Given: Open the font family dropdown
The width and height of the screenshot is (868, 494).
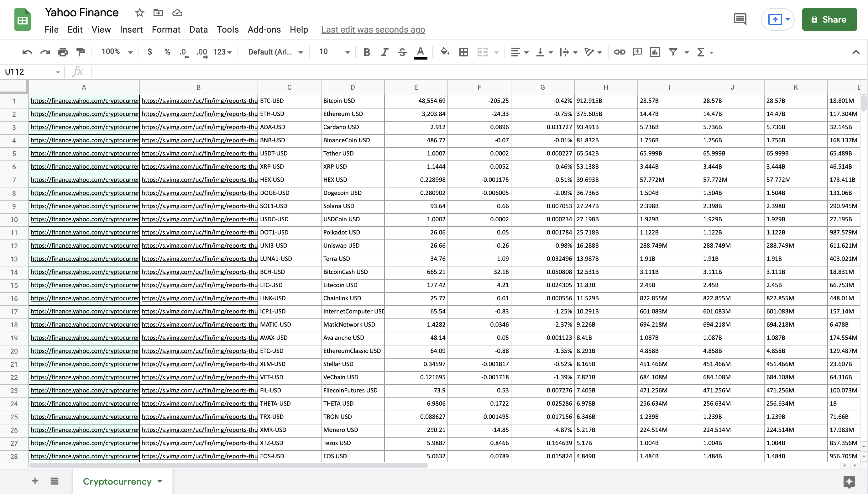Looking at the screenshot, I should coord(275,52).
